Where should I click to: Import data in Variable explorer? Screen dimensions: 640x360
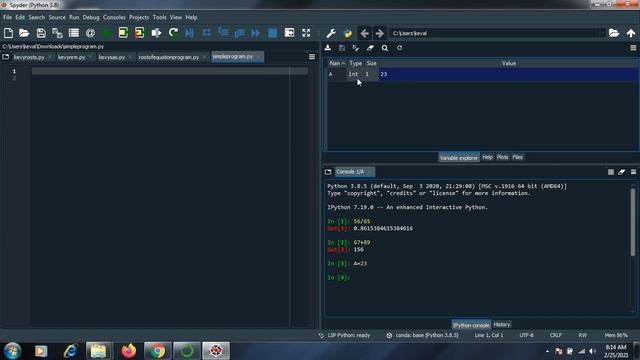click(328, 48)
